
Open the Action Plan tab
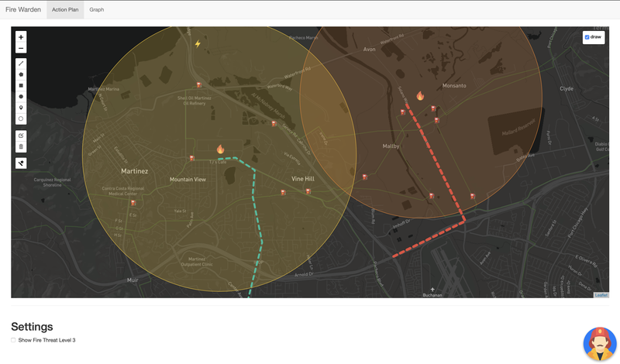(65, 10)
